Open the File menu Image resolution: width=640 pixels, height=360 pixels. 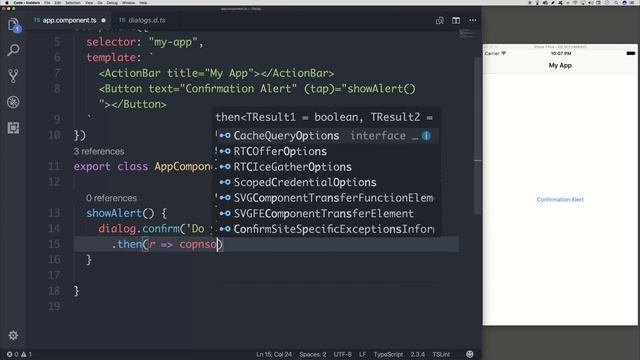pyautogui.click(x=47, y=2)
